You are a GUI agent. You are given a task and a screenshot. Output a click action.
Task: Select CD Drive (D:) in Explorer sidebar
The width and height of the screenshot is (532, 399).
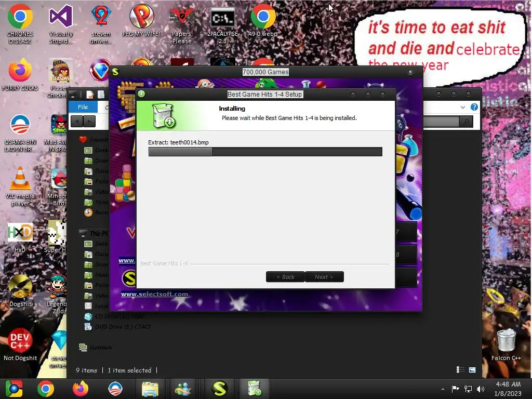coord(114,316)
